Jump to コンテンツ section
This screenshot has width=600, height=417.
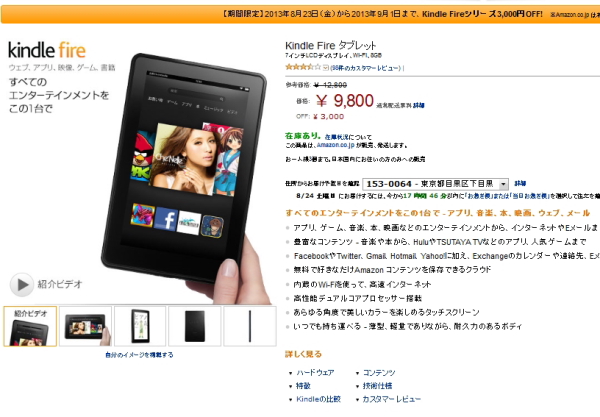click(x=379, y=372)
